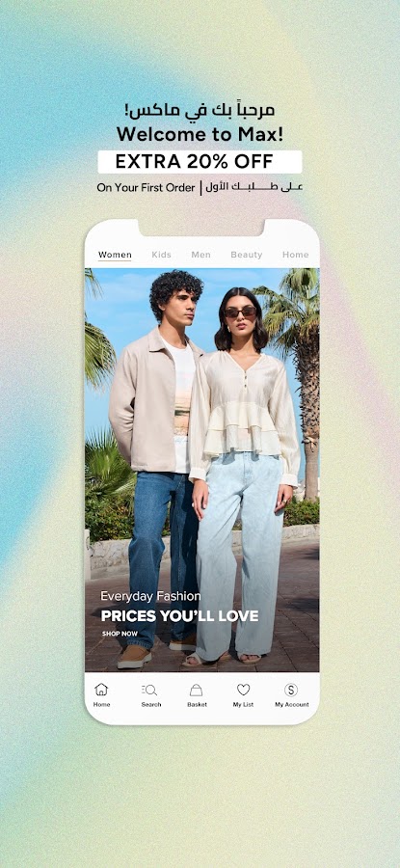Tap the PRICES YOU'LL LOVE headline
The width and height of the screenshot is (400, 868).
pos(179,615)
